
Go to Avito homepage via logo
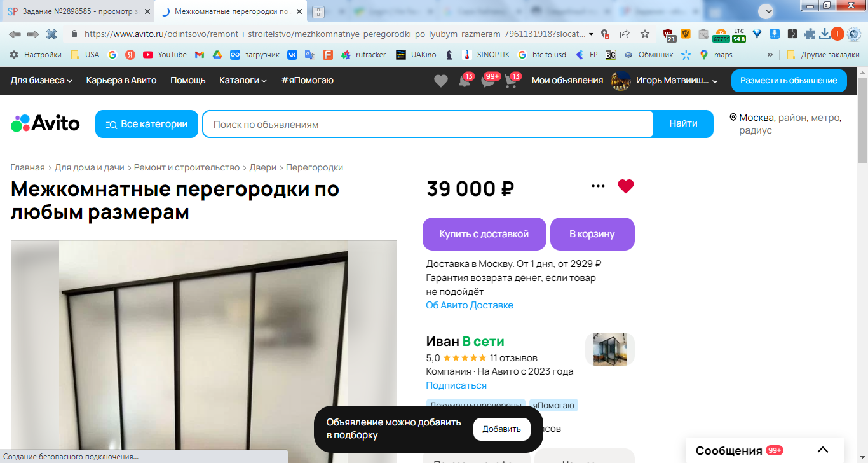click(45, 123)
